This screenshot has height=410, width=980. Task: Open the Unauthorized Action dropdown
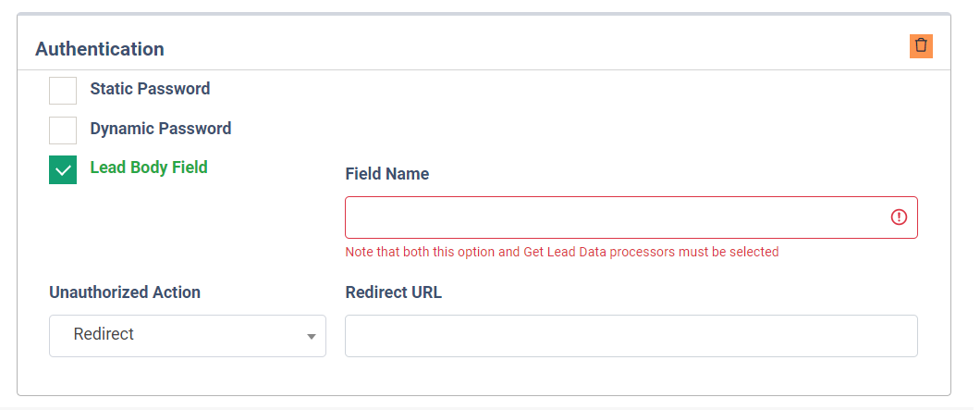pyautogui.click(x=188, y=336)
